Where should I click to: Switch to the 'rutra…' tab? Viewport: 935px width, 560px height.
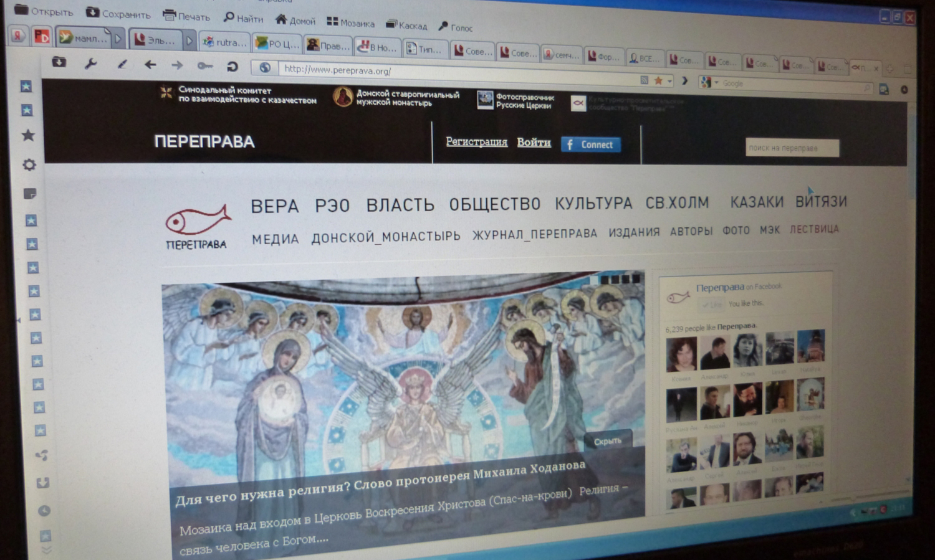[x=224, y=42]
